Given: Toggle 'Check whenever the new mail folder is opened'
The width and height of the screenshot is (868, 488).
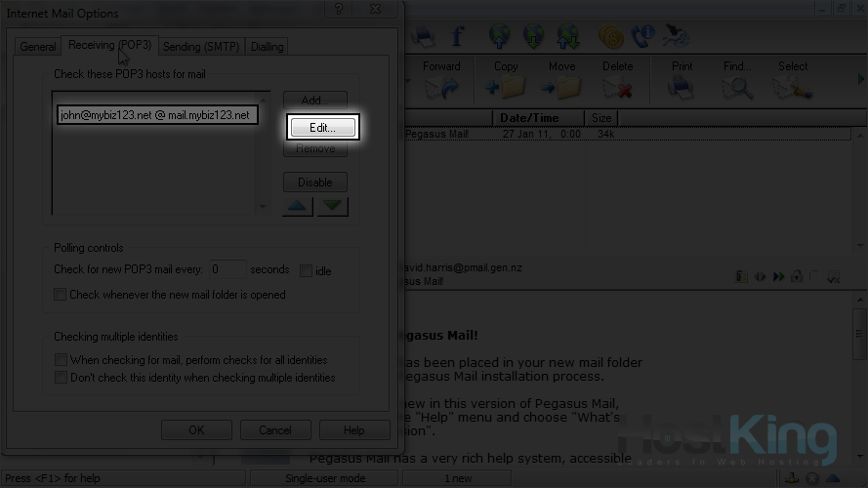Looking at the screenshot, I should [x=61, y=295].
